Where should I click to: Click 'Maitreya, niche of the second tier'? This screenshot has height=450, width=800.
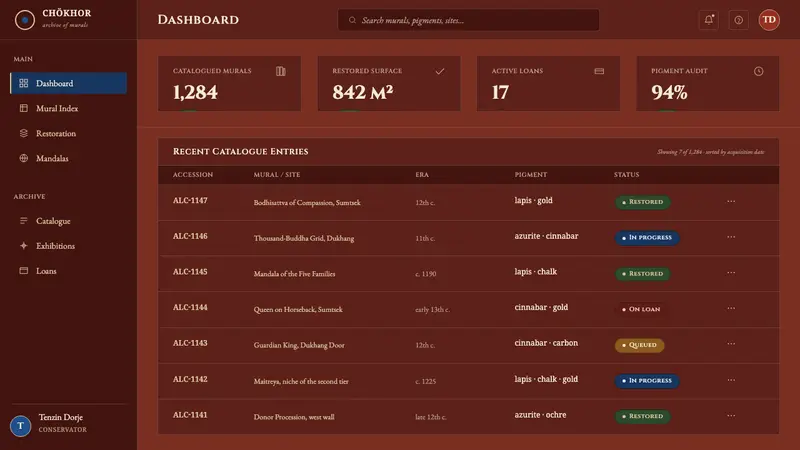[301, 381]
